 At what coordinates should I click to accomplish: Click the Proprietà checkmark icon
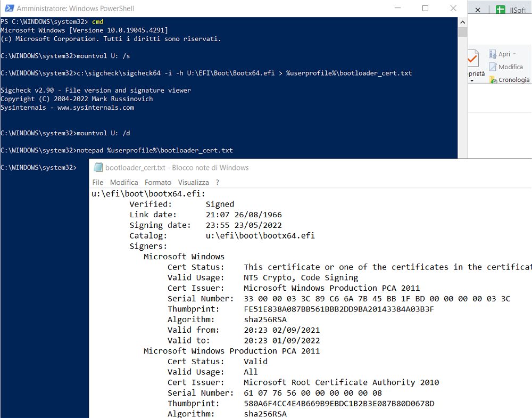(472, 59)
